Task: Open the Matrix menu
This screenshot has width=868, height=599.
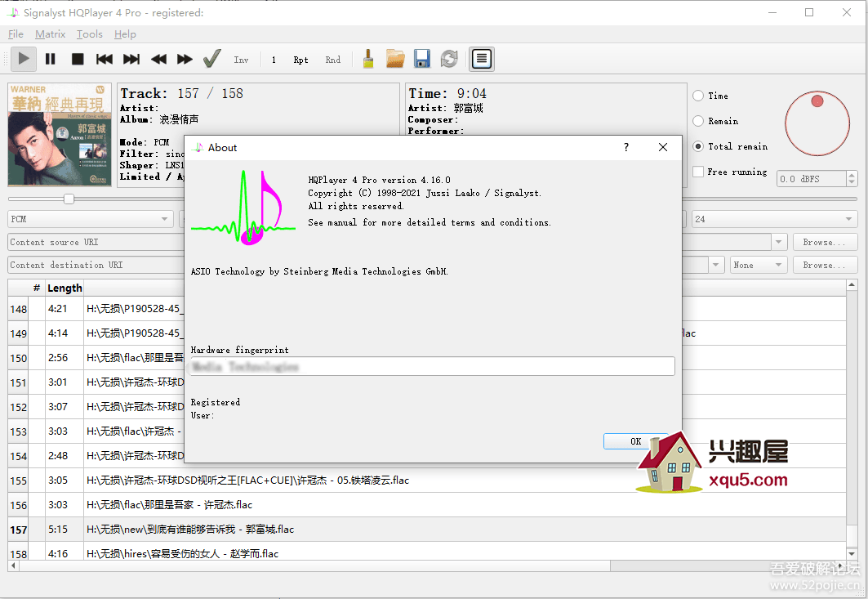Action: point(51,34)
